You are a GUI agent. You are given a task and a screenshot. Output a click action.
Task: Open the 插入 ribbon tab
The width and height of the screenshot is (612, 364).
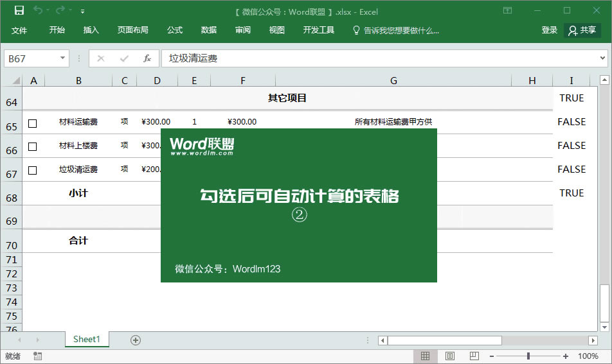(91, 30)
